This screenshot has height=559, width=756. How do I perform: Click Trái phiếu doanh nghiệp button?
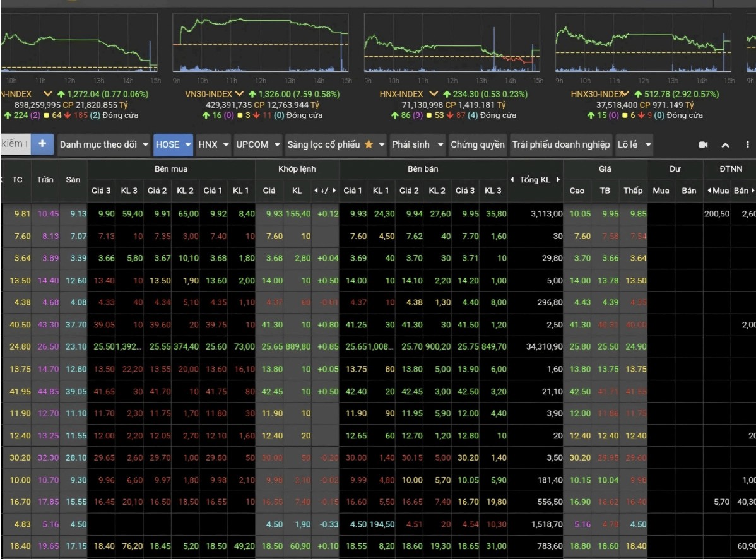[561, 144]
